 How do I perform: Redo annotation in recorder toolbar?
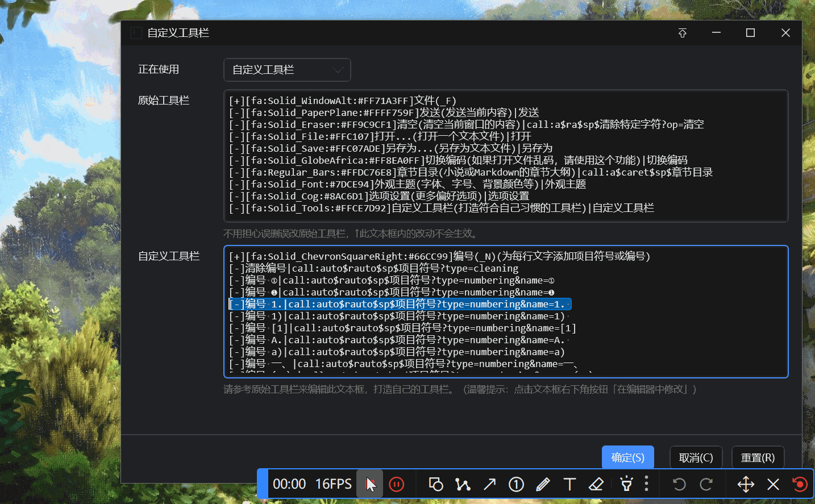(706, 484)
